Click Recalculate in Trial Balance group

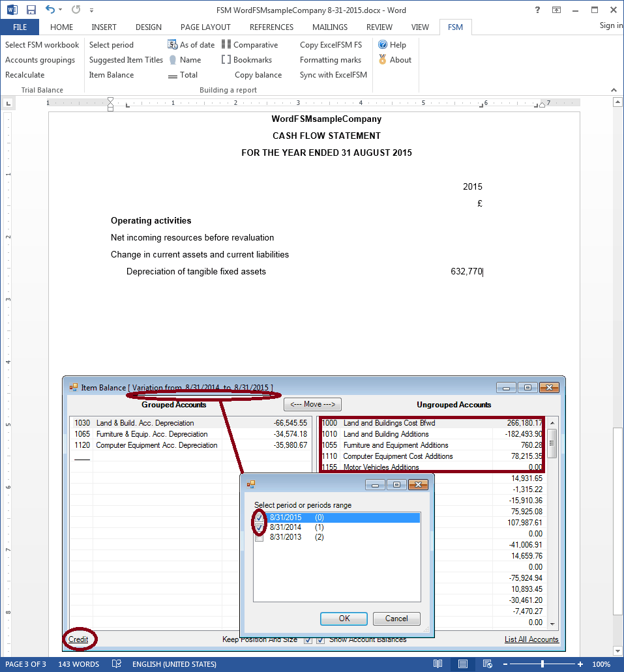point(25,74)
